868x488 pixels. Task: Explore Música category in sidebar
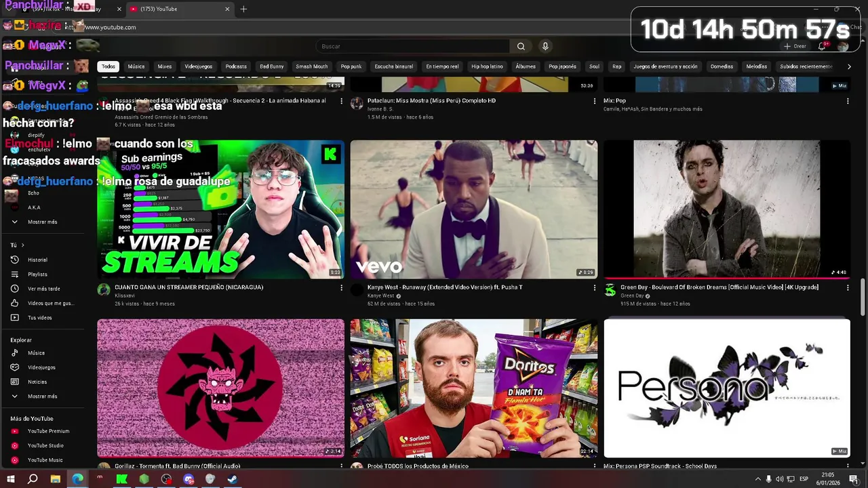(36, 353)
